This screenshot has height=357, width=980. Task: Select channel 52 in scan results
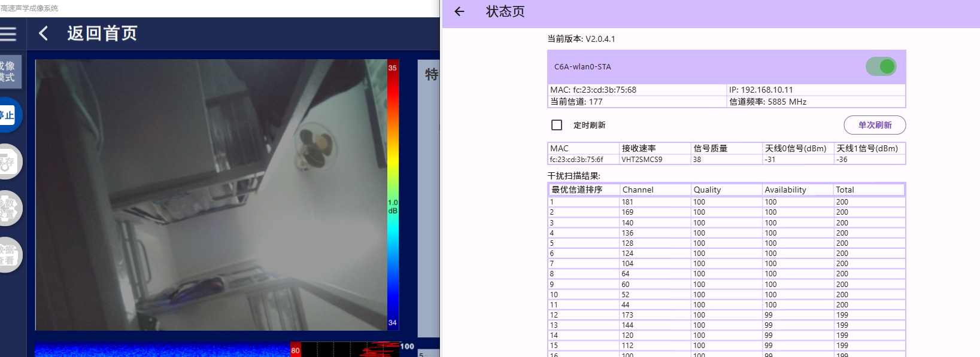[x=626, y=295]
